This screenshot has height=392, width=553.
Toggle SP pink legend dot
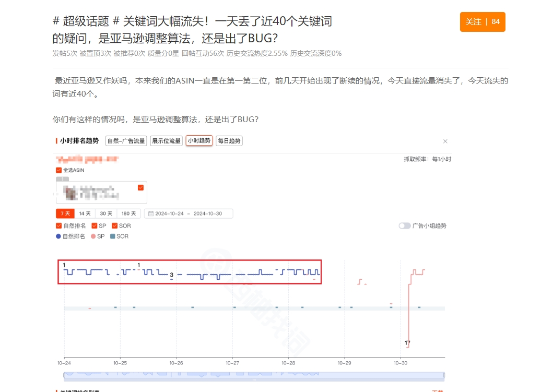(x=93, y=236)
